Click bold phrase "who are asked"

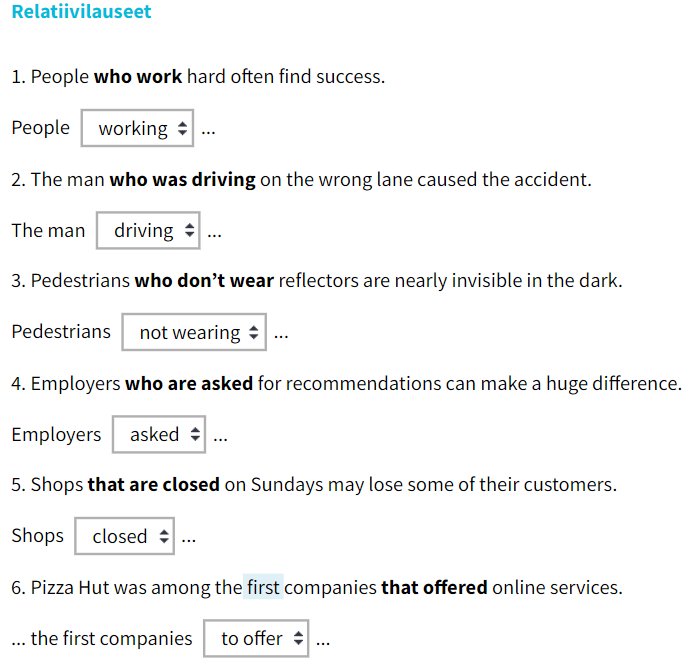[x=188, y=383]
